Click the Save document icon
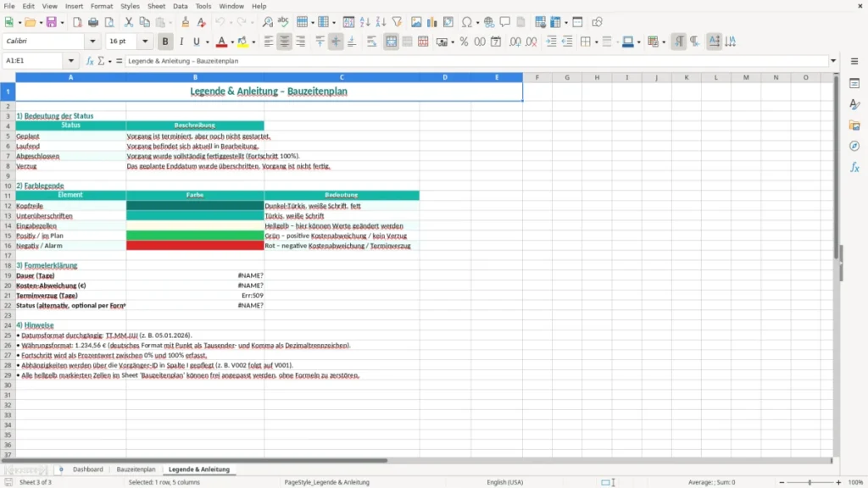 [x=52, y=22]
